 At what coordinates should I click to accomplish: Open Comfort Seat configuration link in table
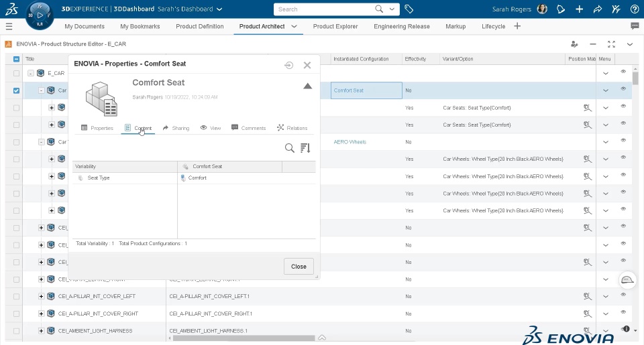pos(349,90)
